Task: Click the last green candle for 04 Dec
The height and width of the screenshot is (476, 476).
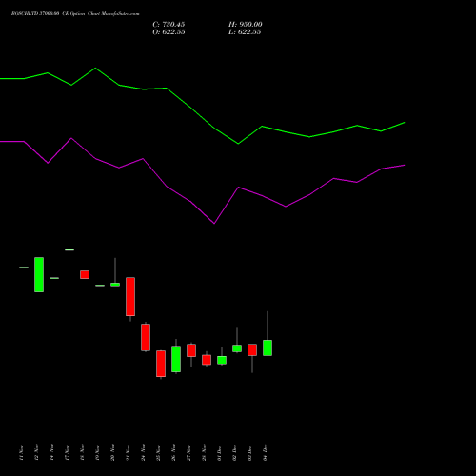Action: (x=268, y=347)
